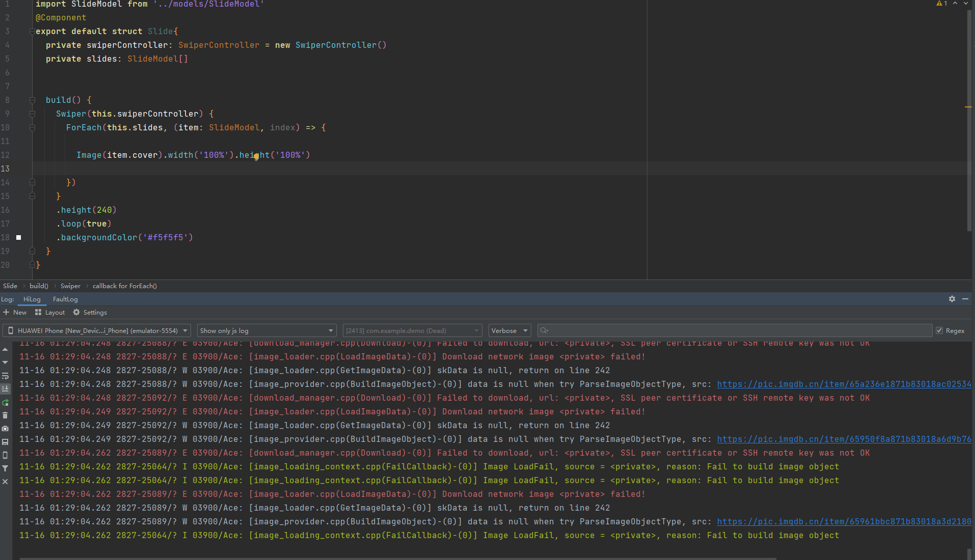Jump up with the log panel up-arrow icon
This screenshot has height=560, width=975.
(5, 350)
